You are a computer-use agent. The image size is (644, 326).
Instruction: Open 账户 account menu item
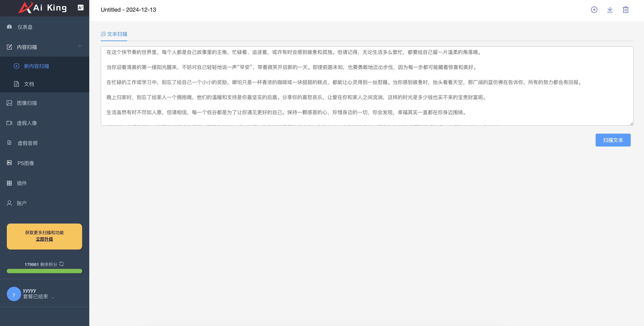tap(22, 203)
